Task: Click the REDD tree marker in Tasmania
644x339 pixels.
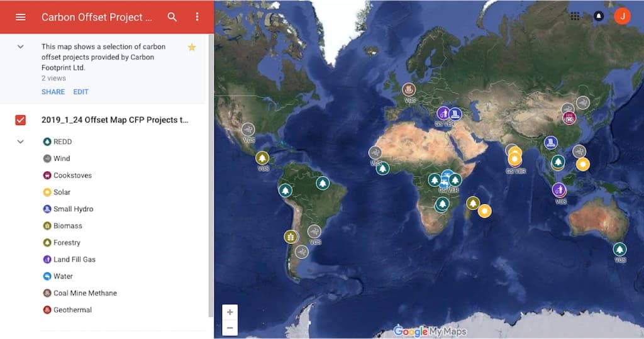Action: point(619,249)
